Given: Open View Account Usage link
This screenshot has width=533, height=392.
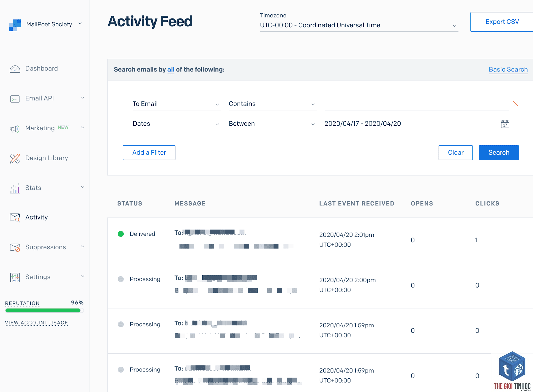Looking at the screenshot, I should coord(36,323).
